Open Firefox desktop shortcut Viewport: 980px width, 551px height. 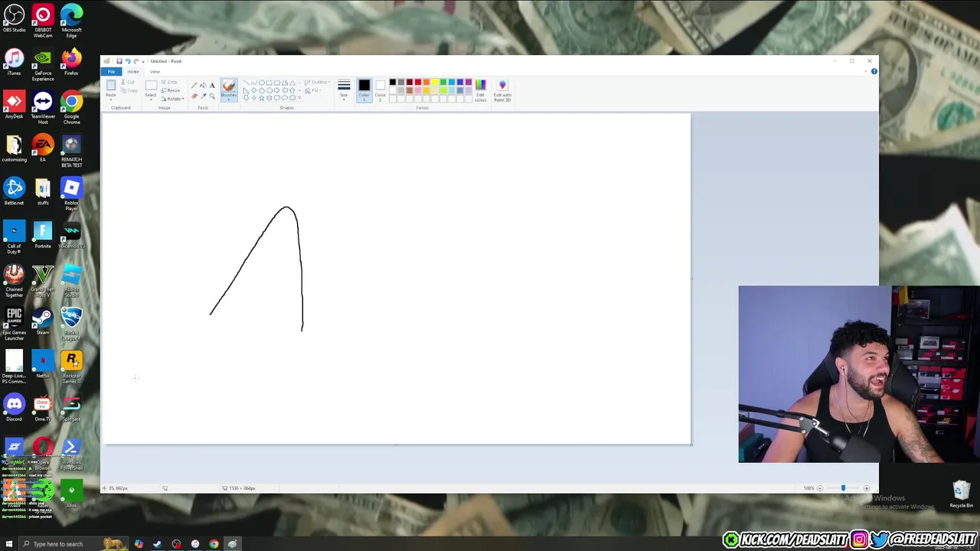click(x=71, y=63)
